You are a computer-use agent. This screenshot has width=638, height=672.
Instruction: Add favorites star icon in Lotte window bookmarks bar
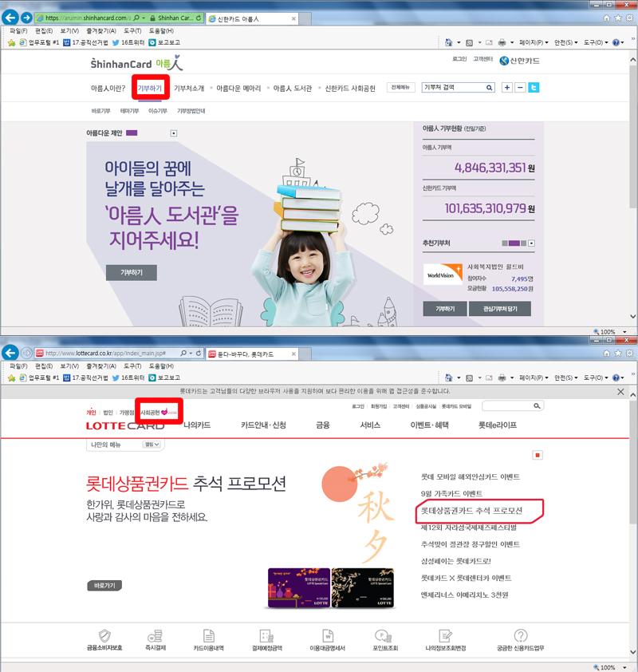coord(11,378)
